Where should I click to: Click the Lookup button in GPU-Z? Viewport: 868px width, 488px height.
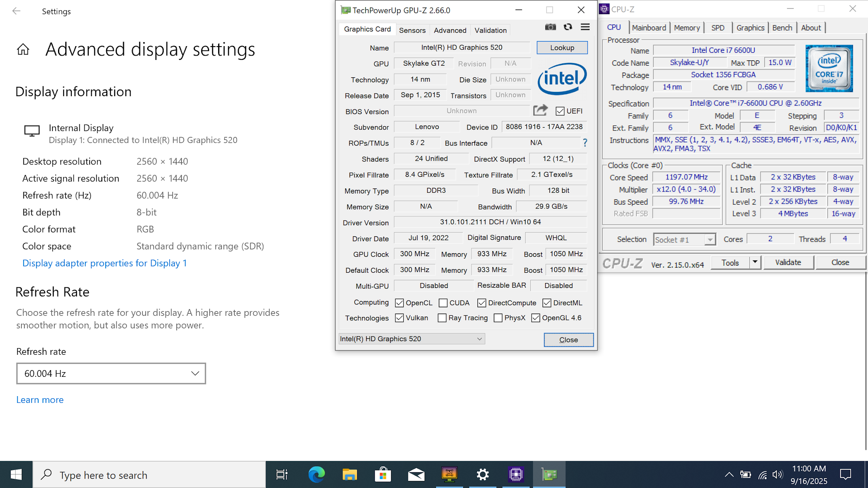click(562, 48)
